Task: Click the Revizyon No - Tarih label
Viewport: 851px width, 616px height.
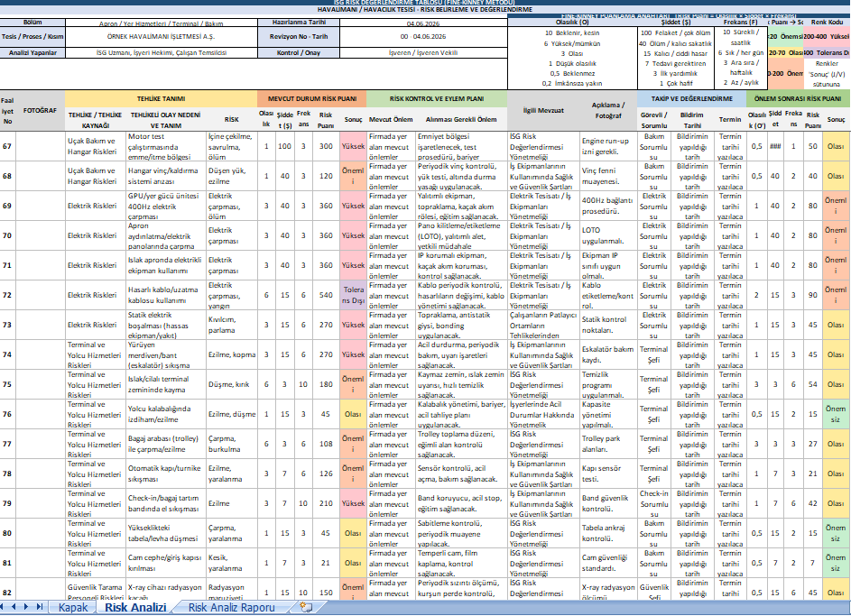Action: point(299,37)
